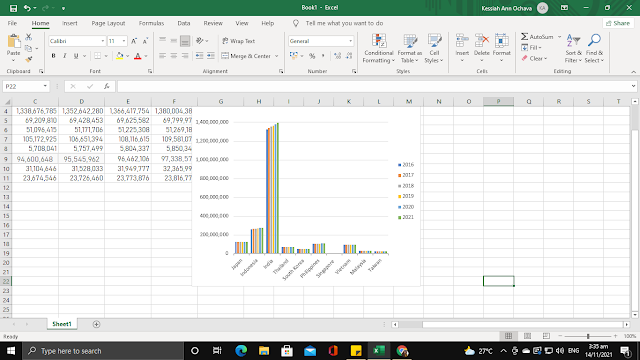
Task: Switch to Page Layout view
Action: [527, 336]
